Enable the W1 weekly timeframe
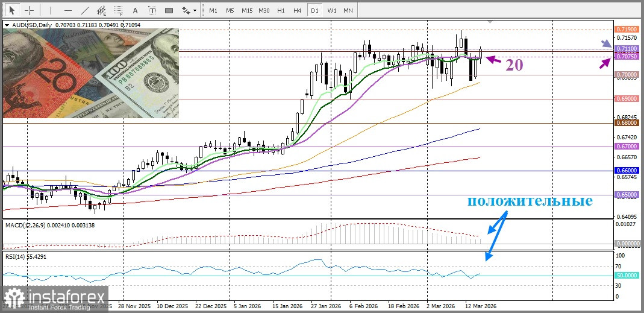 click(332, 10)
